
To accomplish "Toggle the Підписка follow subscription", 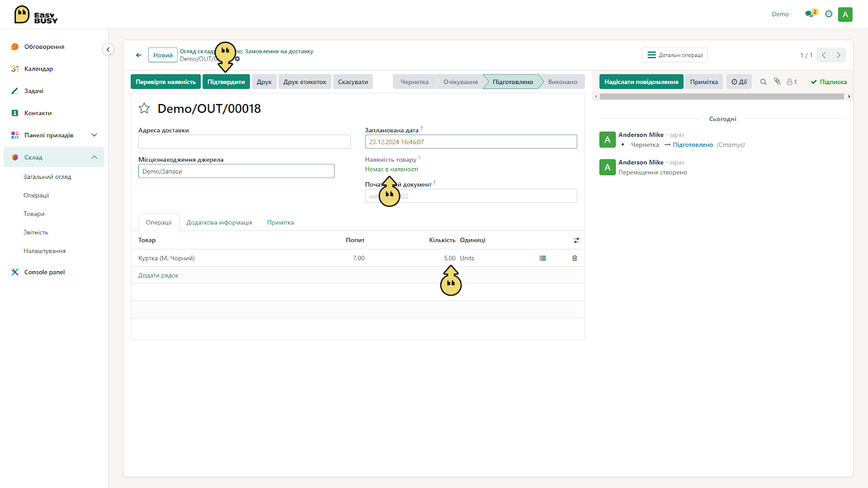I will [x=828, y=82].
